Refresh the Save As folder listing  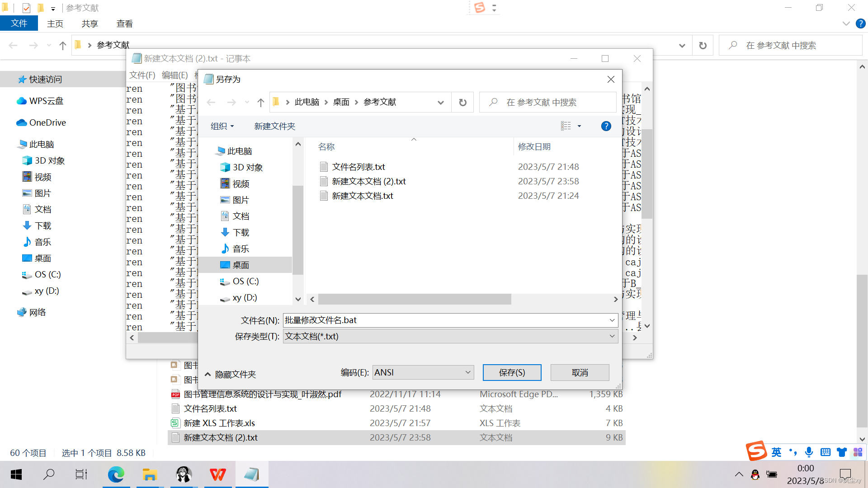coord(462,103)
